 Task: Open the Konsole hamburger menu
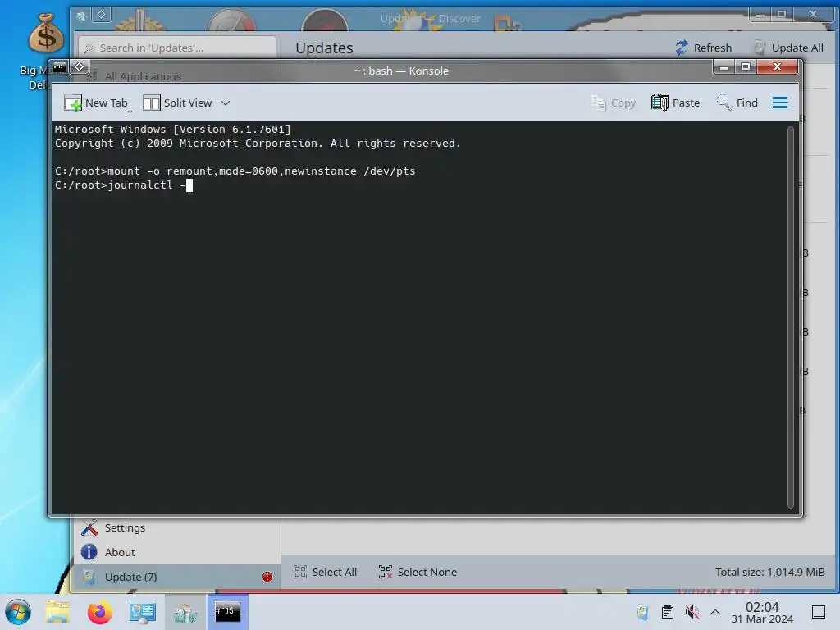(x=780, y=103)
